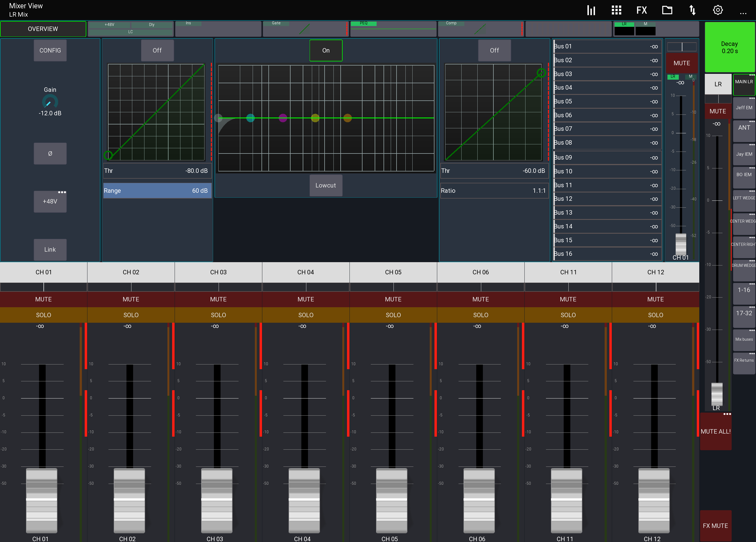Open the settings gear icon
756x542 pixels.
click(718, 10)
